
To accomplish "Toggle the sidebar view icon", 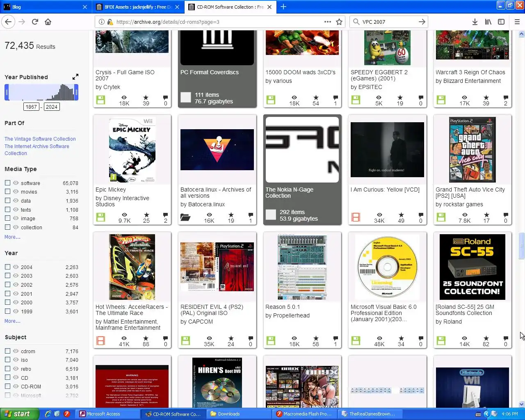I will 501,22.
